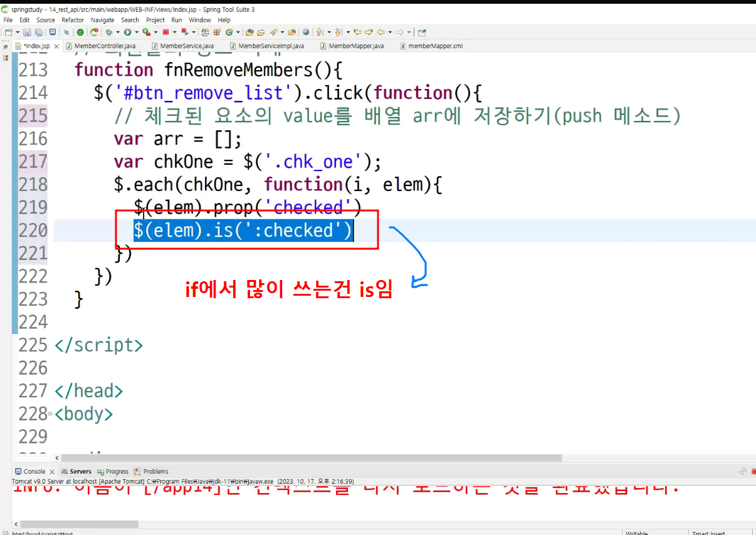This screenshot has height=535, width=756.
Task: Click the Open Task folder icon
Action: (261, 32)
